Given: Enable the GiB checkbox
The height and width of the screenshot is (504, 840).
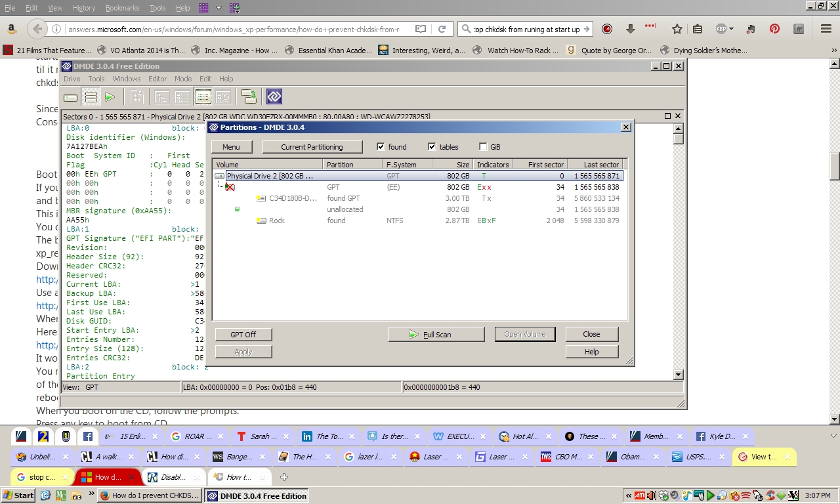Looking at the screenshot, I should coord(483,147).
